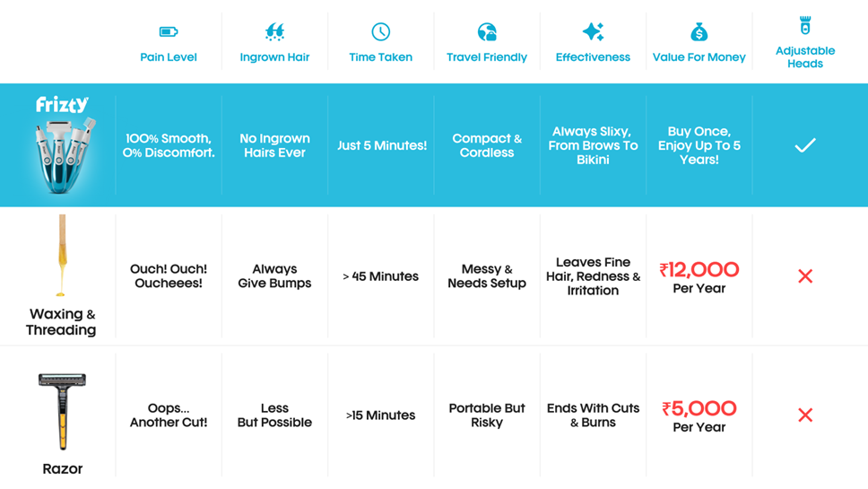Click the Adjustable Heads trimmer icon
This screenshot has width=868, height=489.
805,25
